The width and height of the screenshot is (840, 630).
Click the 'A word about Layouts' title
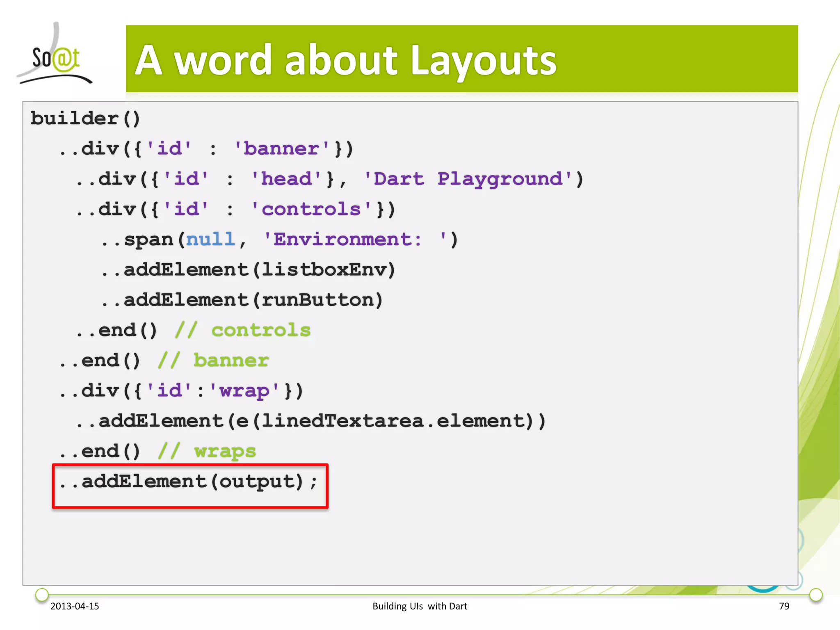pos(345,60)
